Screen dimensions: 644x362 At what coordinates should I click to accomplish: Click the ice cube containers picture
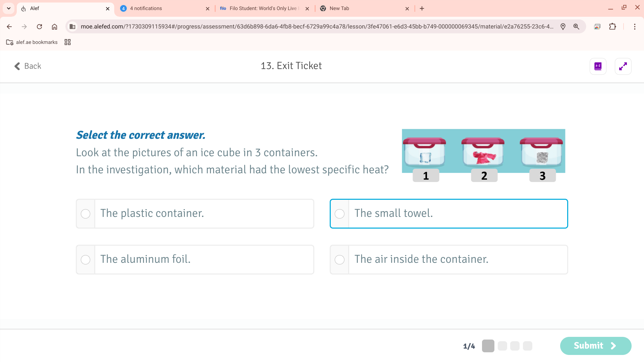[x=483, y=155]
